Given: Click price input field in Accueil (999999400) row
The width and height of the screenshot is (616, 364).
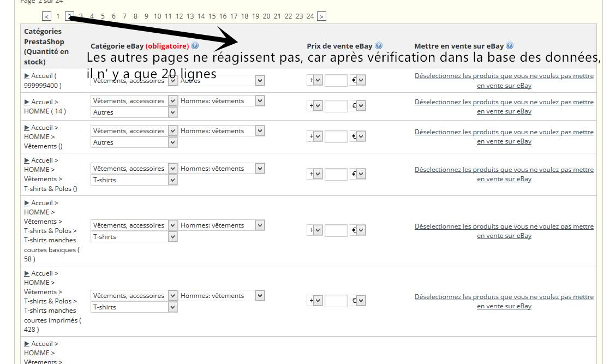Looking at the screenshot, I should [336, 80].
